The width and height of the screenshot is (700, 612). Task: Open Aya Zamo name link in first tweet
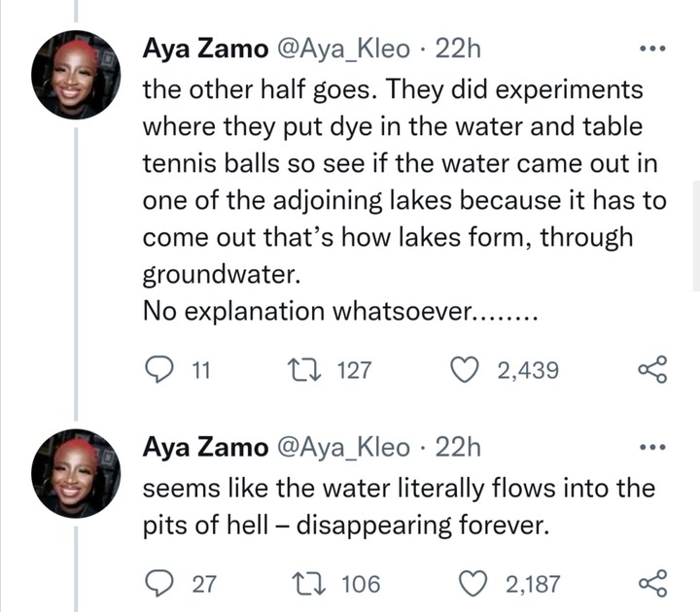coord(205,49)
